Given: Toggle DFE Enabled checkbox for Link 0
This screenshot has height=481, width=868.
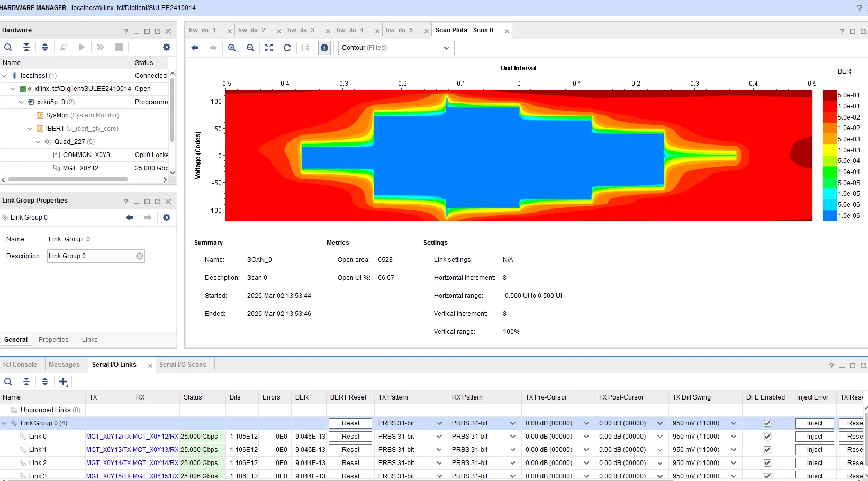Looking at the screenshot, I should pyautogui.click(x=767, y=437).
